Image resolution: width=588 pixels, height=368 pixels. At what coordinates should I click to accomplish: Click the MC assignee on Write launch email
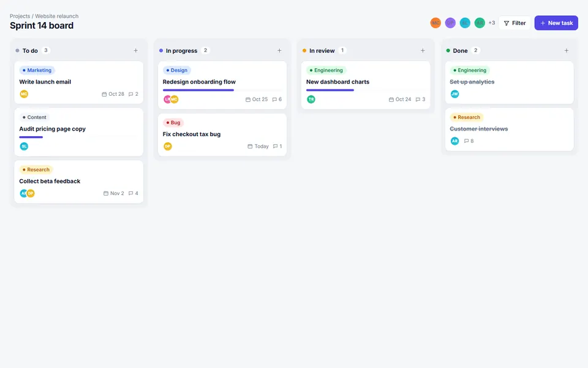point(24,94)
